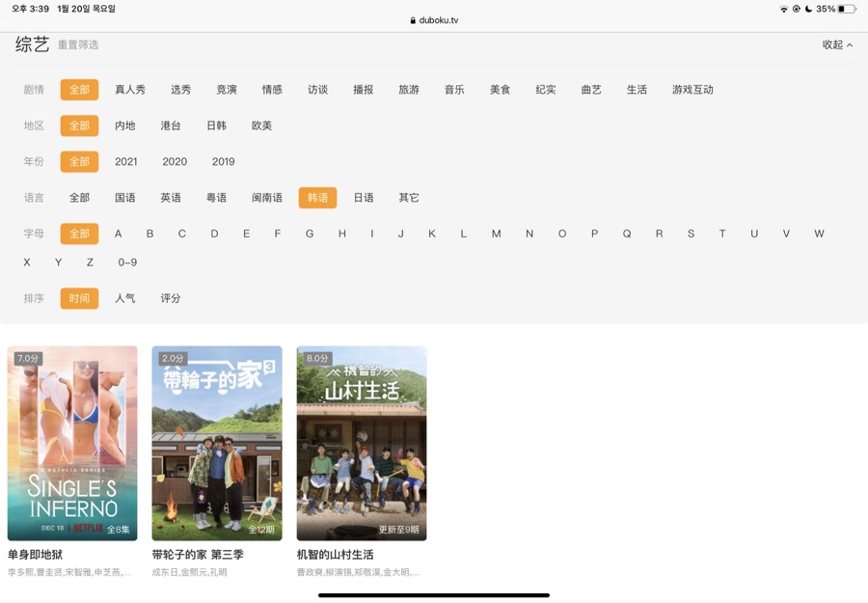Select 全部 in the 语言 row
Screen dimensions: 868x603
79,198
